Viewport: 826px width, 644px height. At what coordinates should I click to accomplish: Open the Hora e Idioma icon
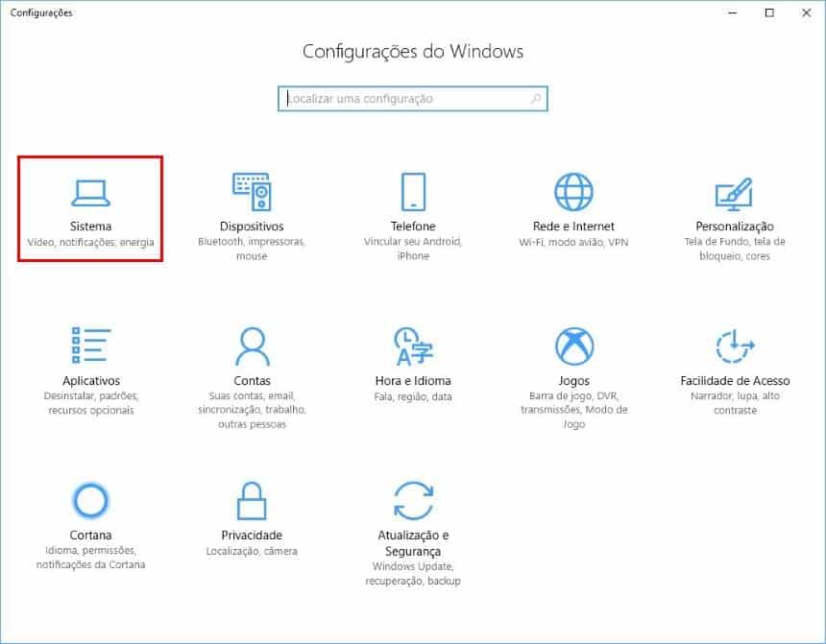413,346
